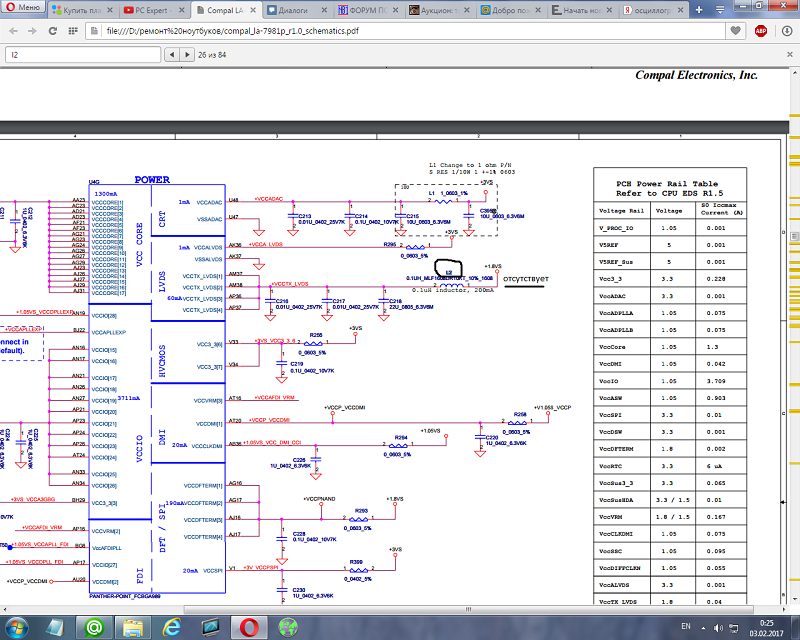Click the horizontal scrollbar thumb
This screenshot has width=800, height=640.
[x=468, y=609]
